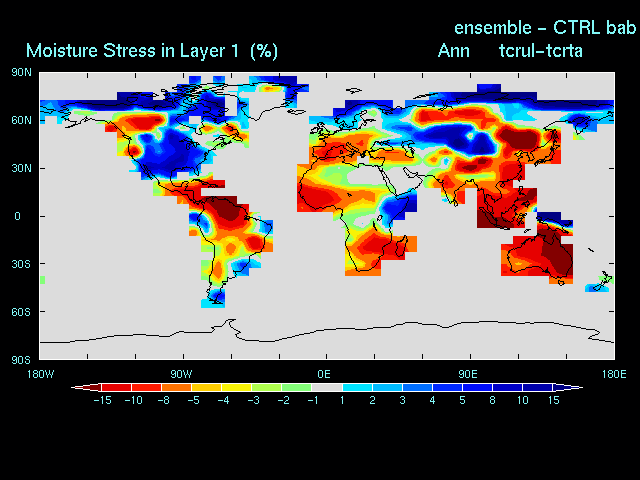Click the 180E longitude axis label

[613, 374]
